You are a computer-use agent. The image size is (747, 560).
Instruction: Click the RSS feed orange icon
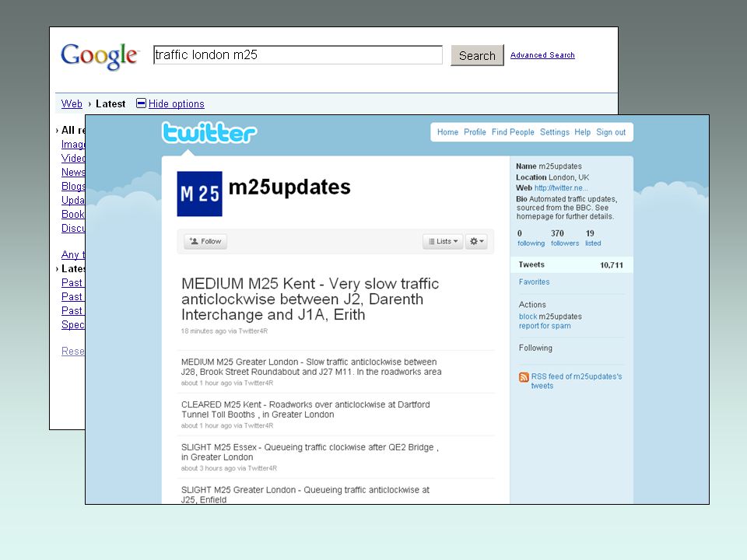click(524, 377)
